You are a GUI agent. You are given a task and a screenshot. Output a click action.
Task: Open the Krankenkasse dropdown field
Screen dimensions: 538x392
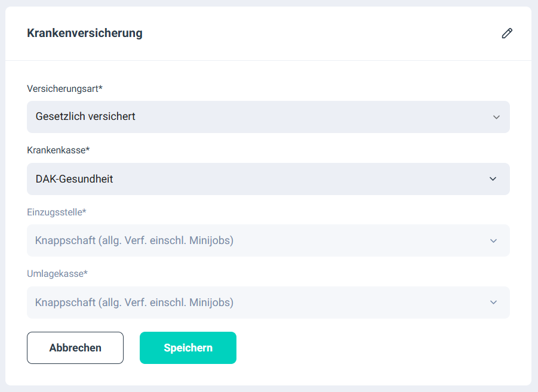[x=268, y=179]
